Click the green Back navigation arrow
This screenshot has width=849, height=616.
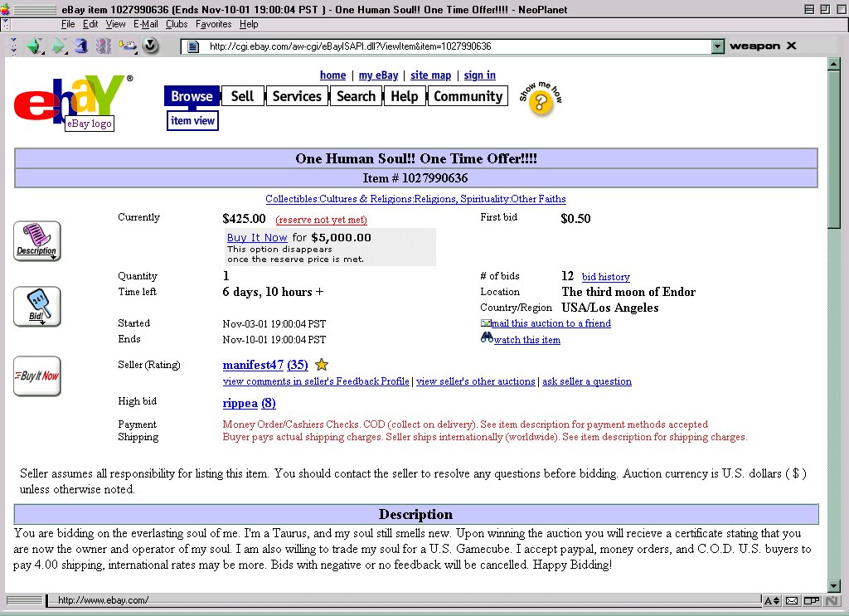pyautogui.click(x=34, y=46)
